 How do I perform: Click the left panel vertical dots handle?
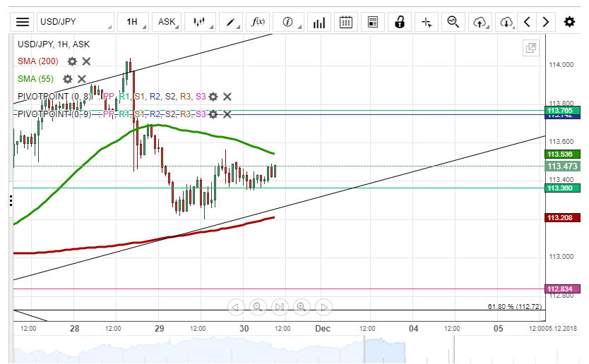click(11, 201)
